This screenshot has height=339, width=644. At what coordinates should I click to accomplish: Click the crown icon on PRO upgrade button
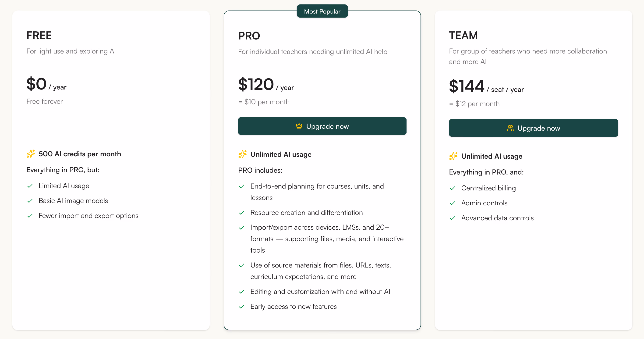299,126
